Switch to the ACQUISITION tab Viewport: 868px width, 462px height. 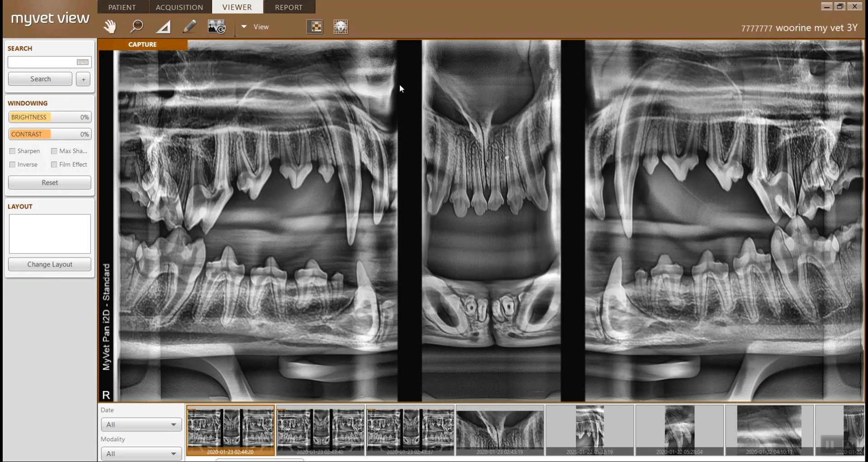179,7
